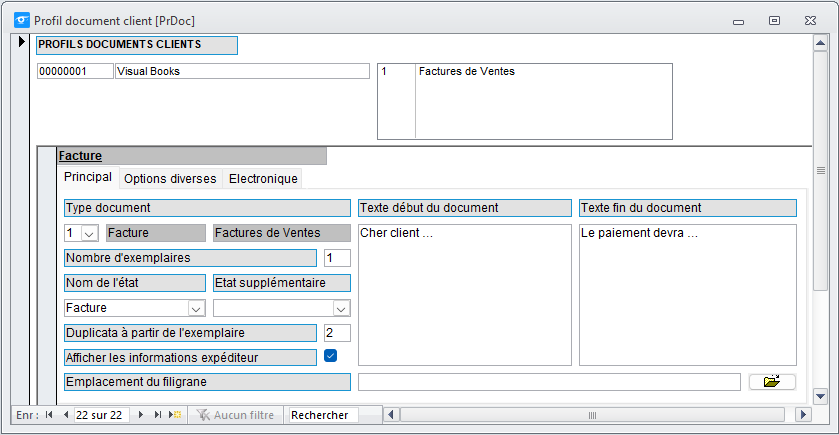Click the app icon in title bar
839x435 pixels.
pyautogui.click(x=22, y=20)
